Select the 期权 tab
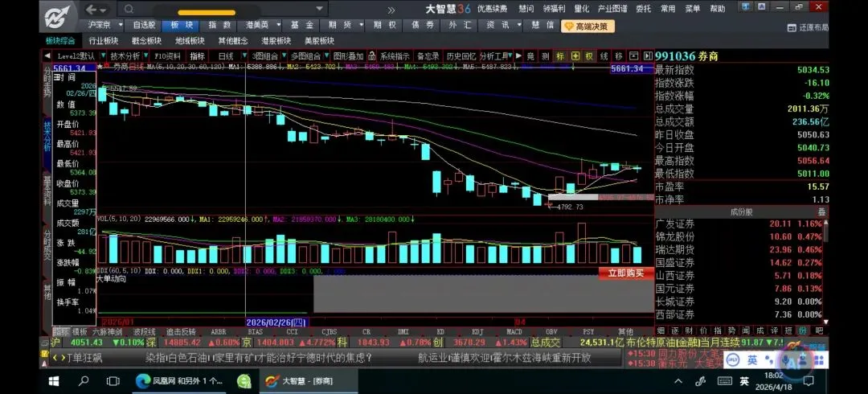The image size is (868, 394). click(385, 26)
